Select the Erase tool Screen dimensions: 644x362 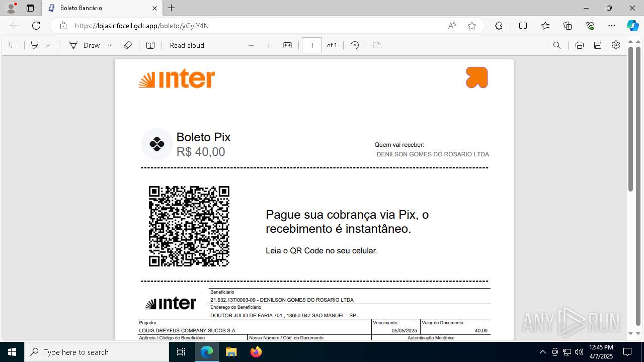(x=128, y=45)
